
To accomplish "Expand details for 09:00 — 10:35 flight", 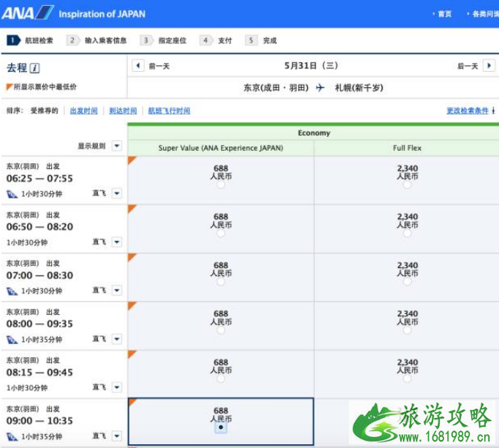I will tap(117, 436).
